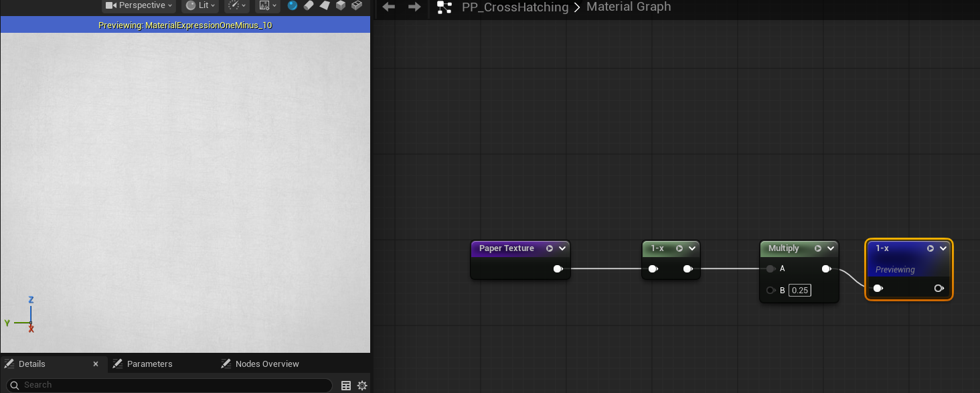Viewport: 980px width, 393px height.
Task: Click the navigate back arrow
Action: pos(388,7)
